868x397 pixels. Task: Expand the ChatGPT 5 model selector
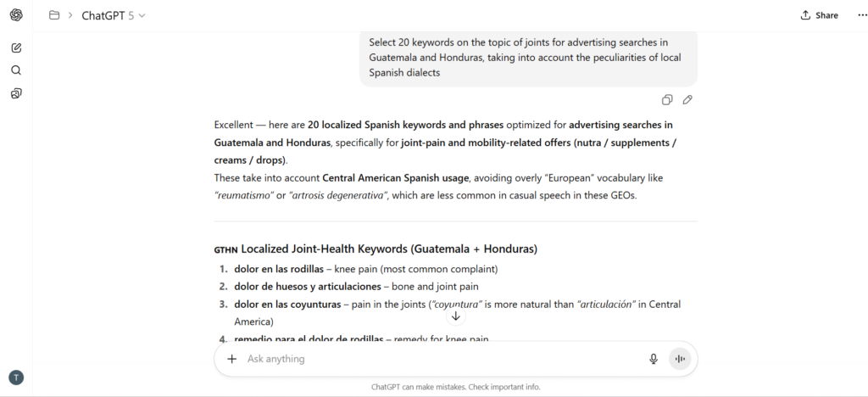114,15
